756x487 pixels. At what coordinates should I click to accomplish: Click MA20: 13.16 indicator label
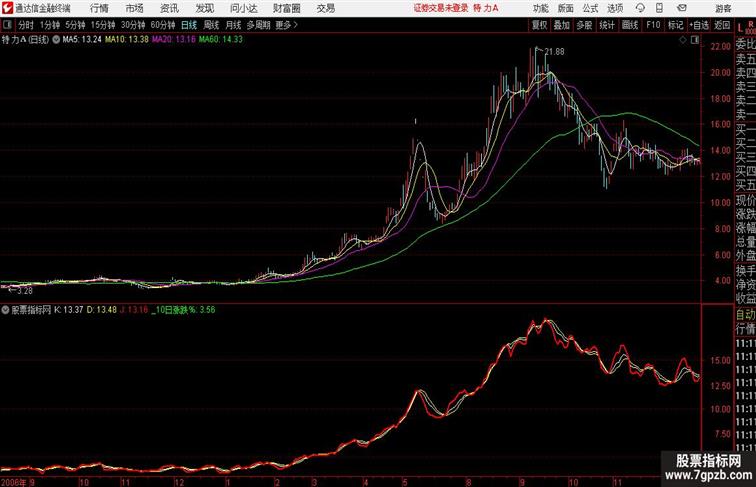click(174, 40)
